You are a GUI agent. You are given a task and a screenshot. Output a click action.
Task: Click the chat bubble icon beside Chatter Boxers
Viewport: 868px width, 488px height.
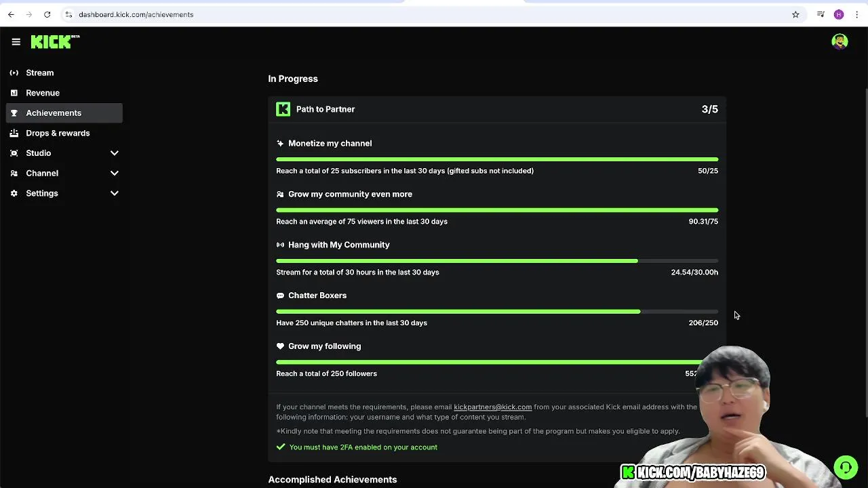click(x=280, y=296)
